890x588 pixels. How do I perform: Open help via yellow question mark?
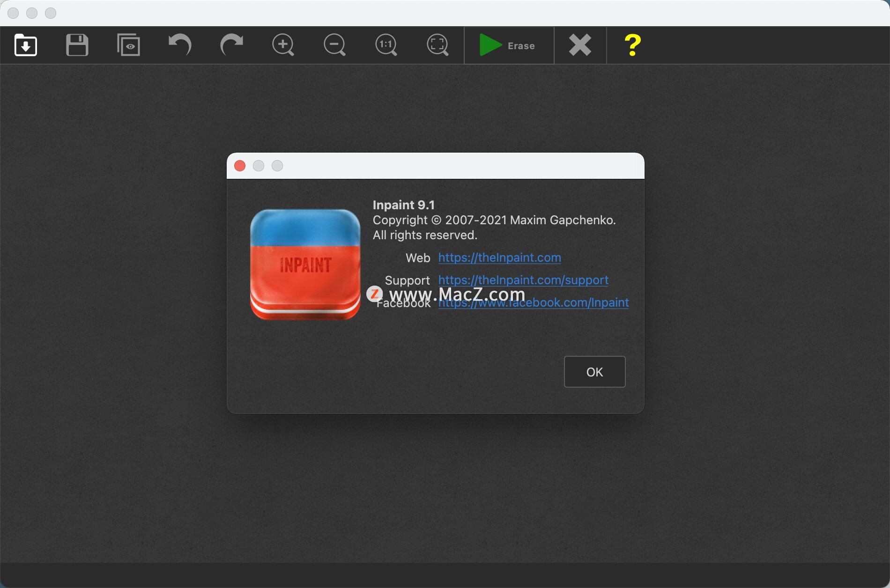[x=632, y=45]
